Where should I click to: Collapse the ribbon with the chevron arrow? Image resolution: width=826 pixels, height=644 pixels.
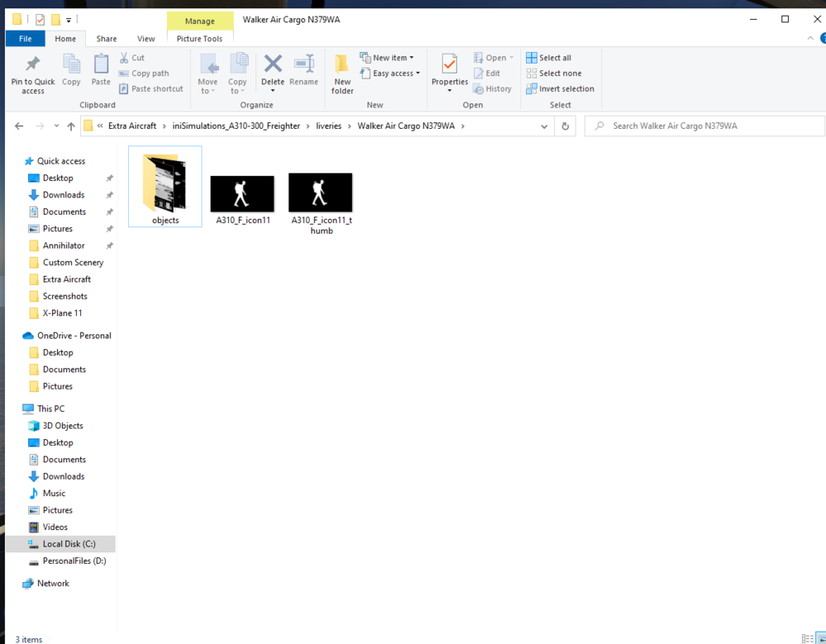[x=810, y=38]
